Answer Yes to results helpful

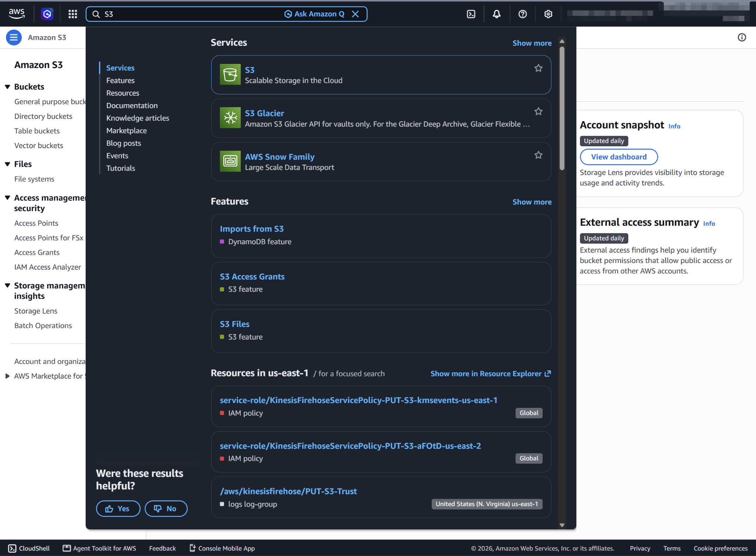(118, 509)
